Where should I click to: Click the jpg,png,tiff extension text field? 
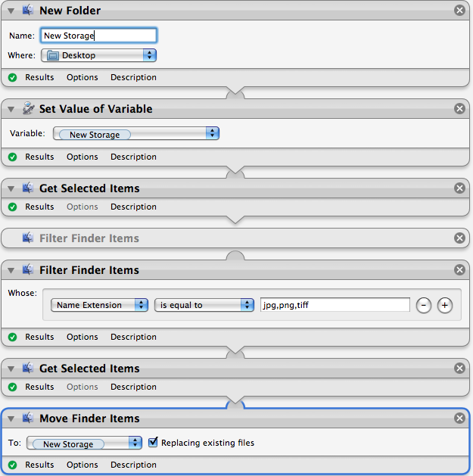[335, 305]
